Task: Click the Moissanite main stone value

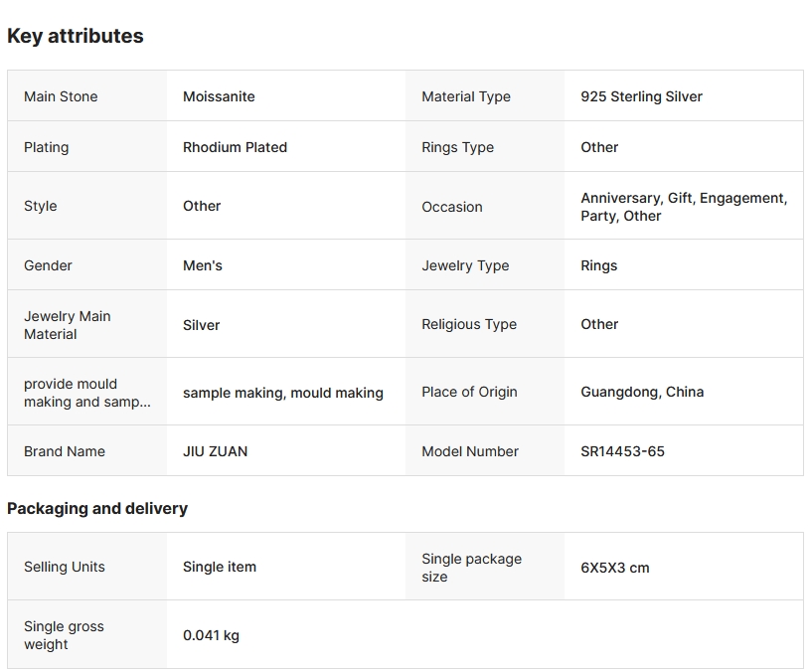Action: 219,96
